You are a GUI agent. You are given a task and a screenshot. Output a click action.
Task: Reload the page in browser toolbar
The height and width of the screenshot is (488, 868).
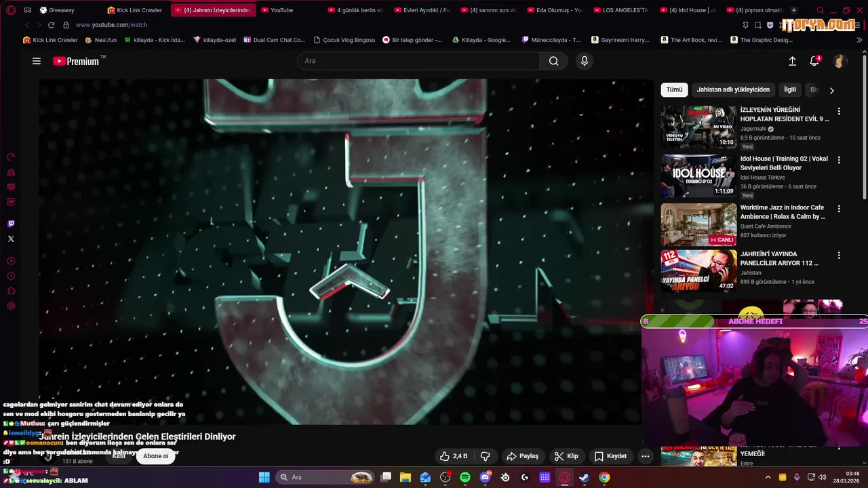51,25
